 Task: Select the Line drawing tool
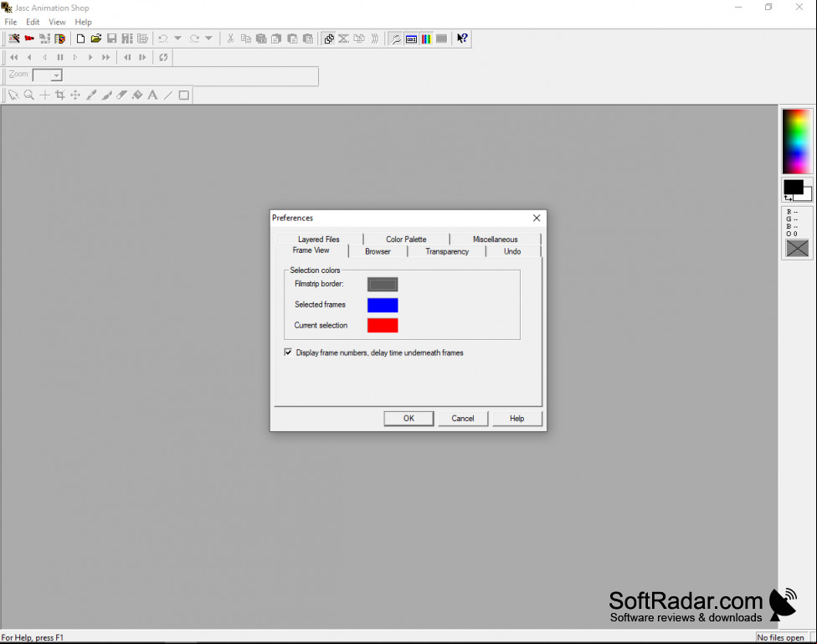click(168, 95)
